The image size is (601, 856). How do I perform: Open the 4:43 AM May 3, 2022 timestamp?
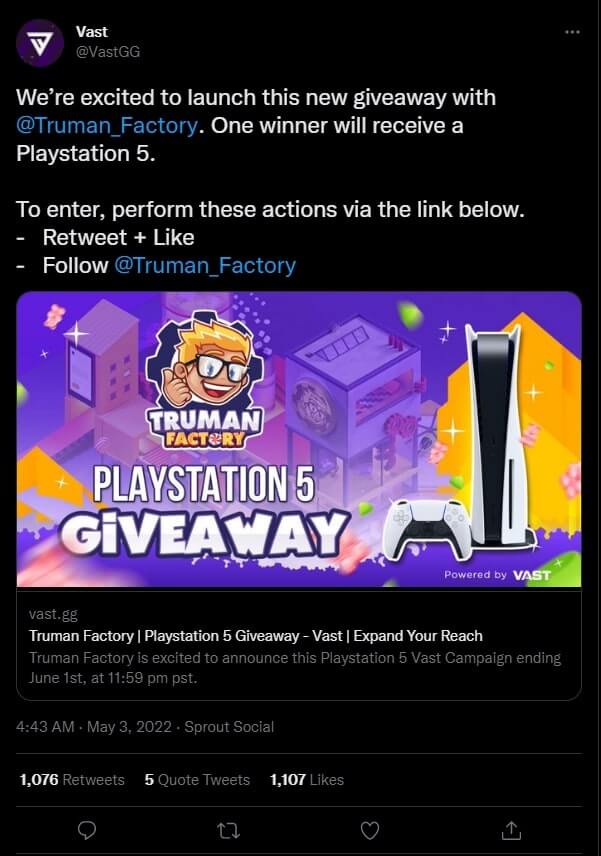94,727
